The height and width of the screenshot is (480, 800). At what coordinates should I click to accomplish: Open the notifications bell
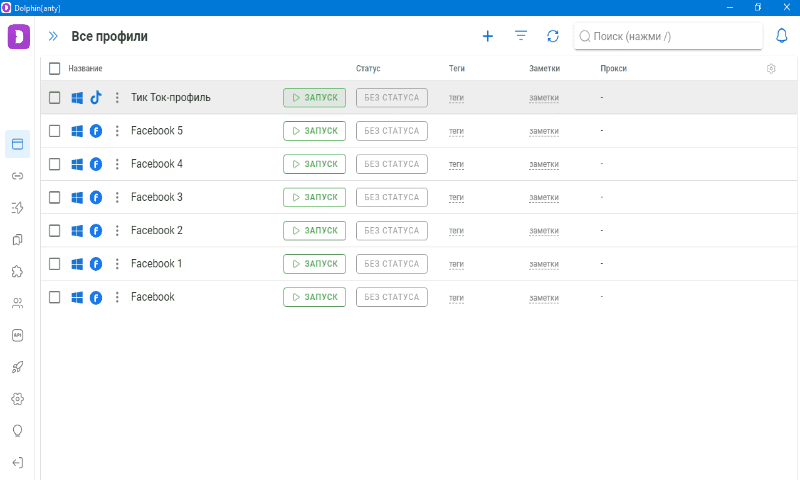click(x=782, y=36)
